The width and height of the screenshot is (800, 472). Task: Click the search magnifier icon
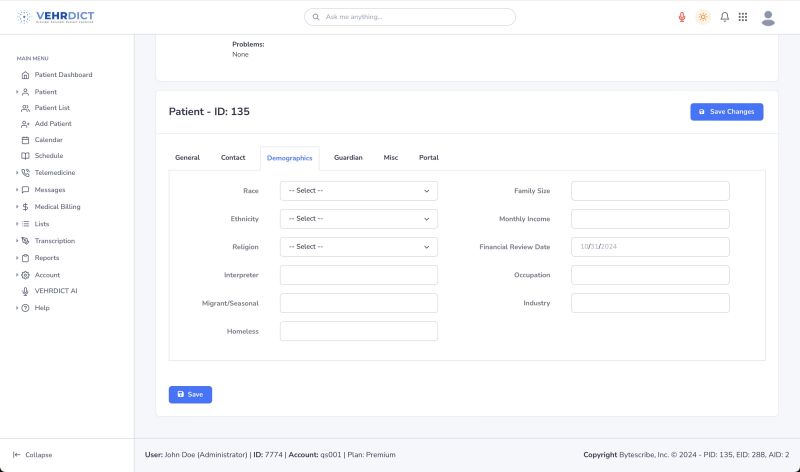point(316,17)
